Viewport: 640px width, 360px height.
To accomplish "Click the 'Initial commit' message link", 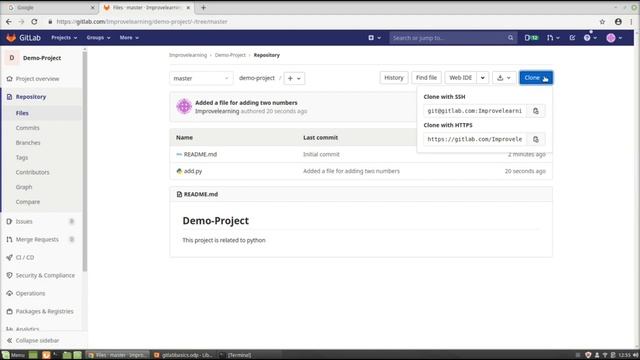I will coord(321,154).
